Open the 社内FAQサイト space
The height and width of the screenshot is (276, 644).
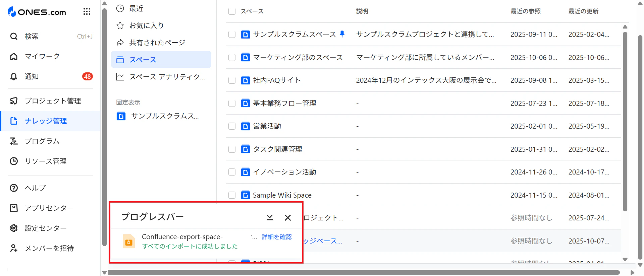[277, 80]
